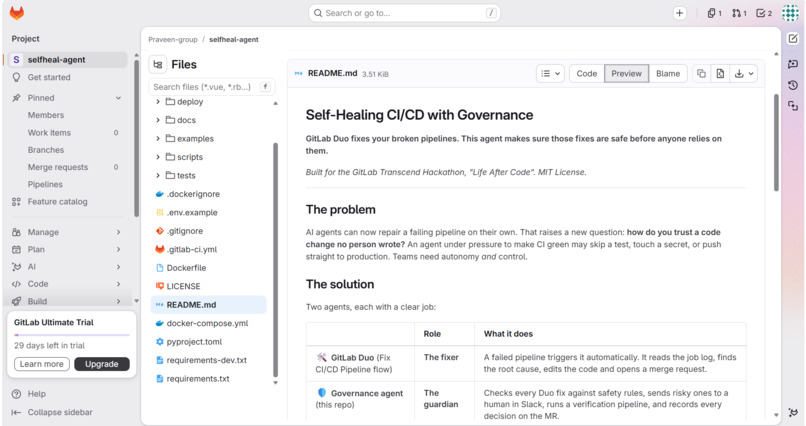Open raw file icon
This screenshot has width=806, height=426.
[720, 73]
